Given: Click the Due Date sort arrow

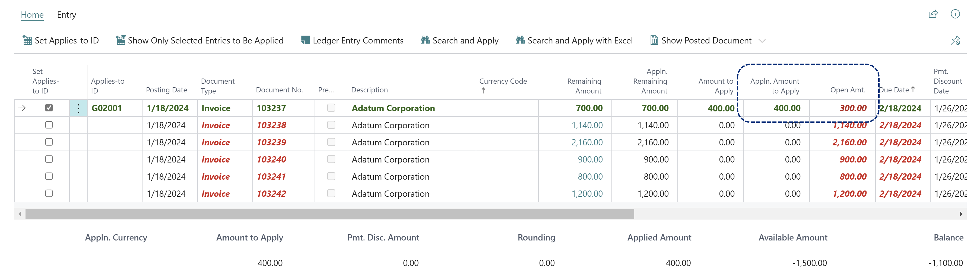Looking at the screenshot, I should (913, 89).
